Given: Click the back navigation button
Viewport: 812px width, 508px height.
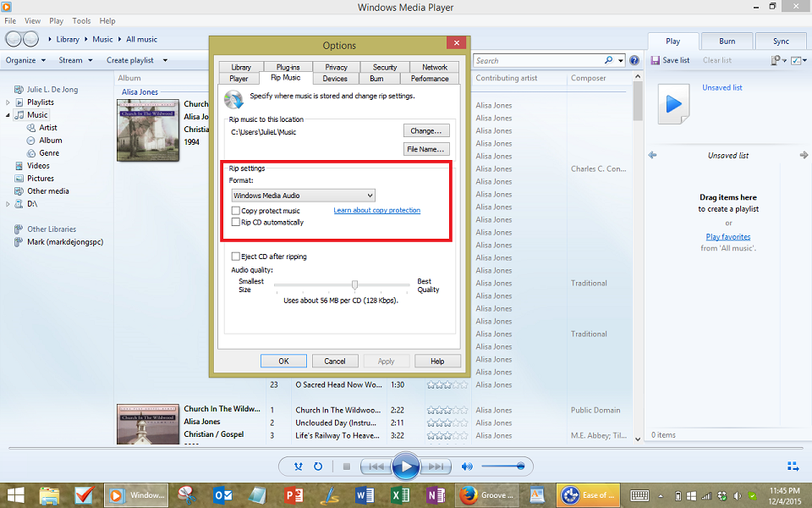Looking at the screenshot, I should coord(13,39).
